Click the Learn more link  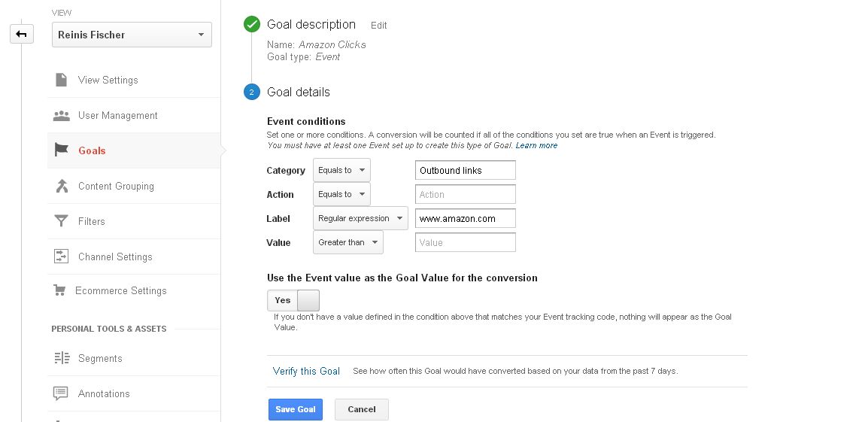pos(536,145)
